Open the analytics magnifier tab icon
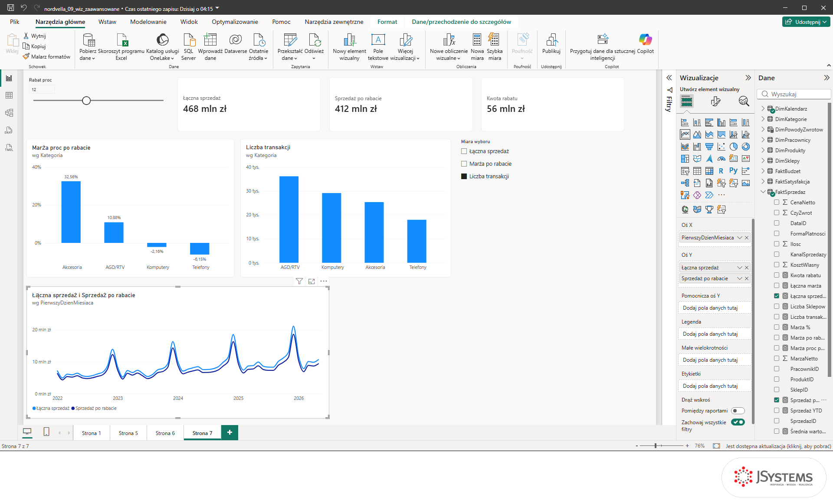The image size is (833, 504). (744, 101)
